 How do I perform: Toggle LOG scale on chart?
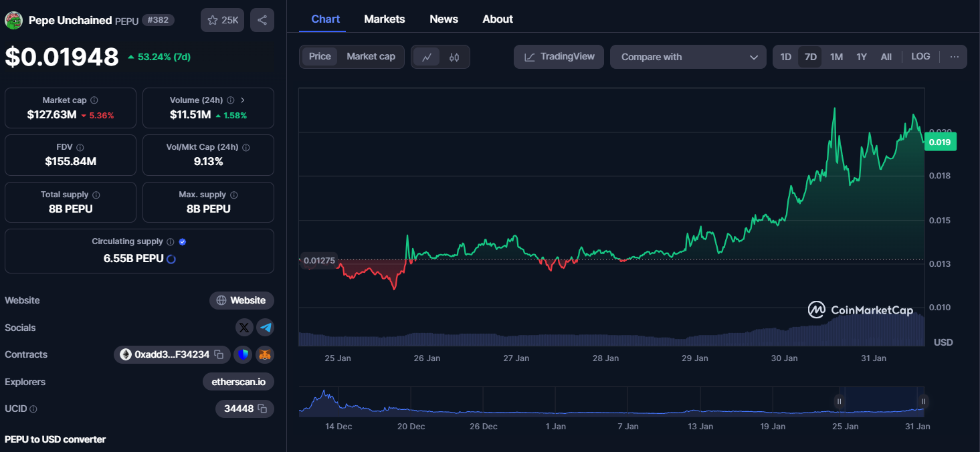tap(920, 57)
